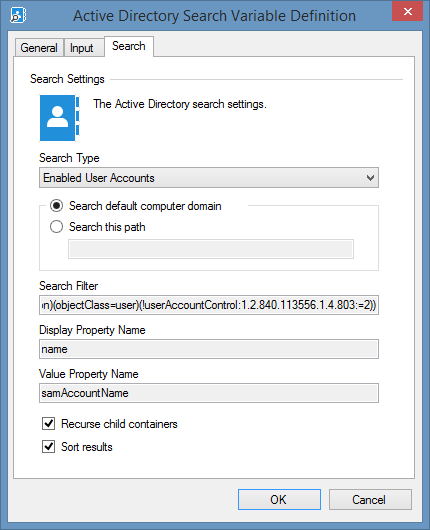430x530 pixels.
Task: Click the Value Property Name field
Action: pos(209,393)
